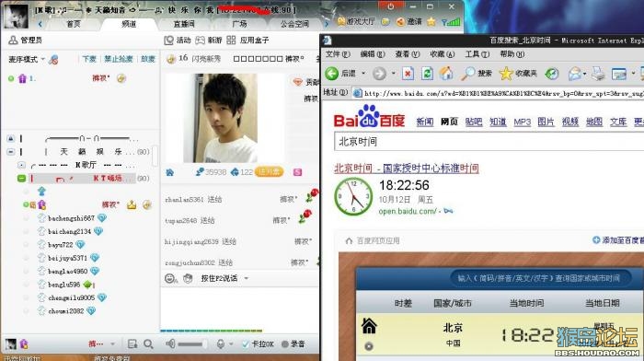Click the MP3 link on Baidu
644x361 pixels.
point(522,122)
